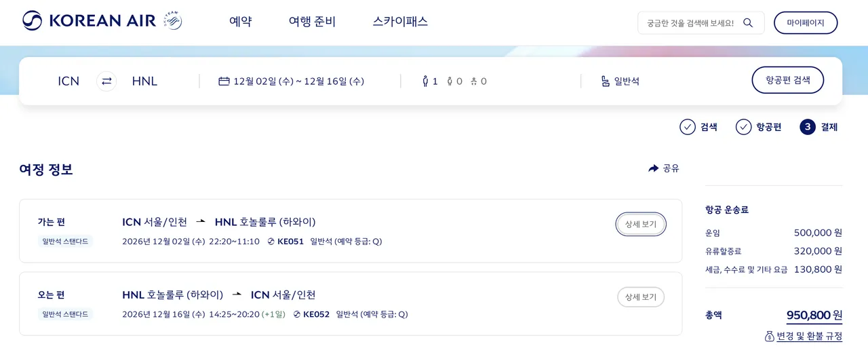This screenshot has height=361, width=868.
Task: Click the 마이페이지 button
Action: pyautogui.click(x=806, y=22)
